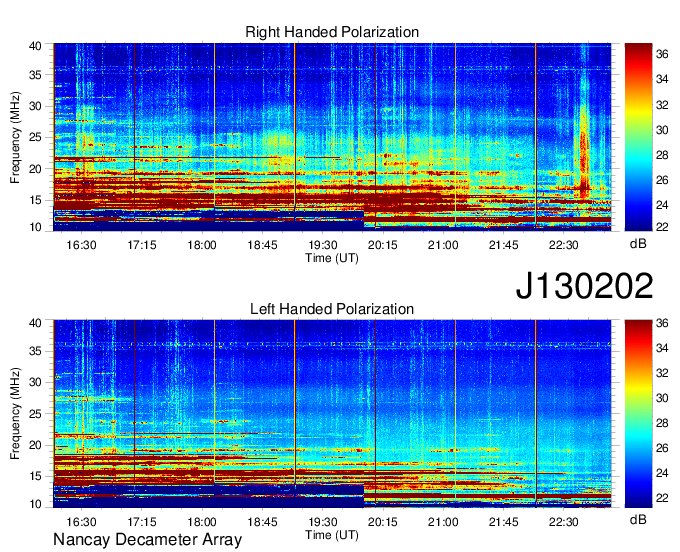Click the 18:00 time tick of Left Handed plot
The width and height of the screenshot is (680, 552).
[x=202, y=522]
